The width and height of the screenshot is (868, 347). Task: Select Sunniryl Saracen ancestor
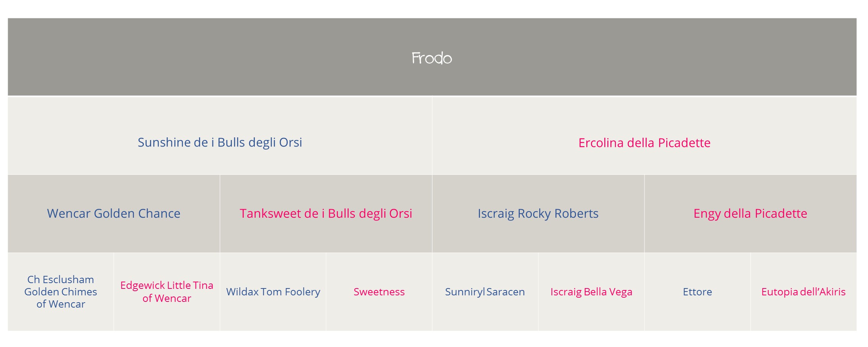485,292
